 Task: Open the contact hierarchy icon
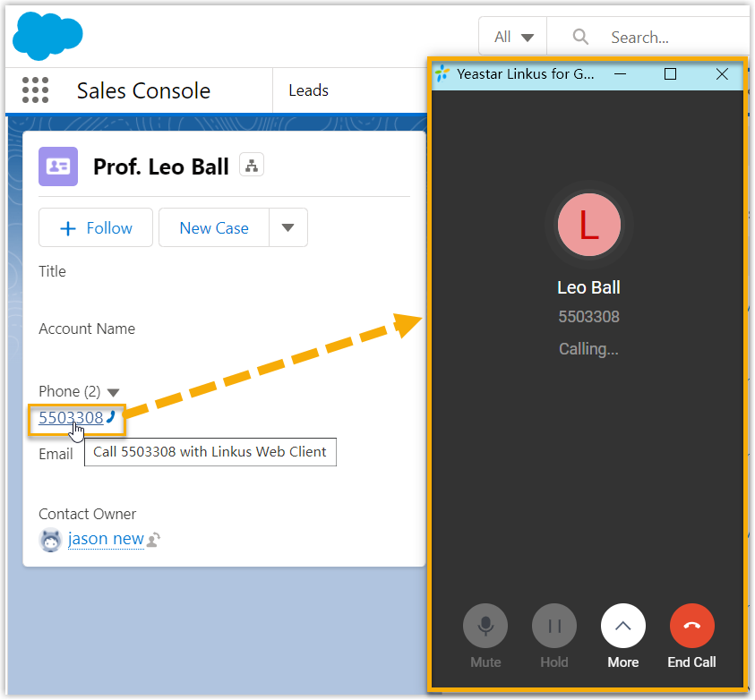coord(252,166)
